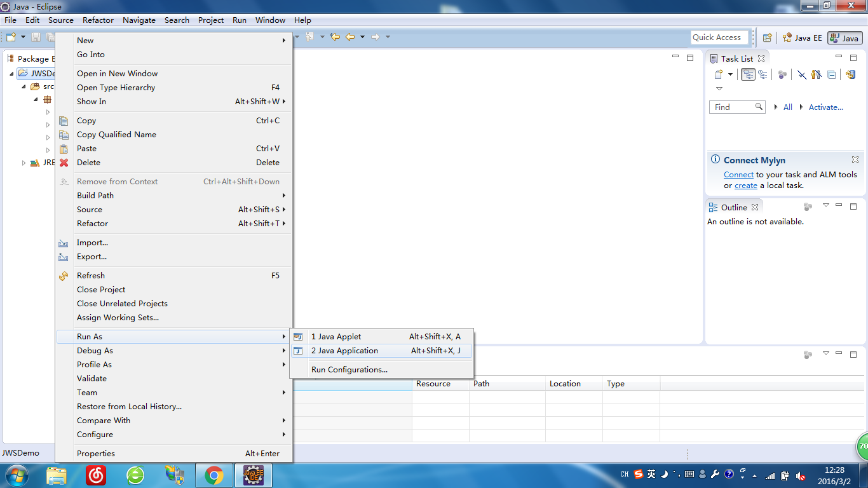The width and height of the screenshot is (868, 488).
Task: Collapse the src folder node
Action: 24,86
